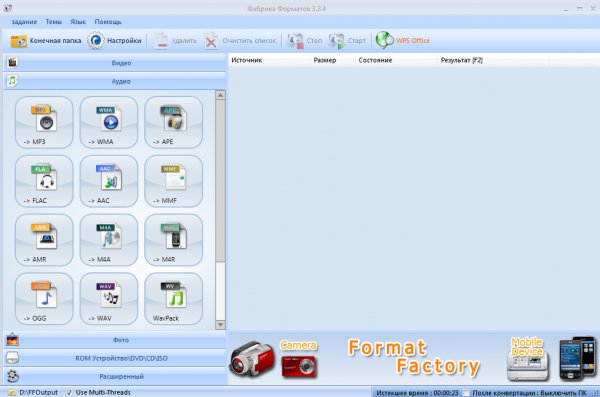This screenshot has width=600, height=397.
Task: Click the application icon in title bar
Action: [x=8, y=8]
